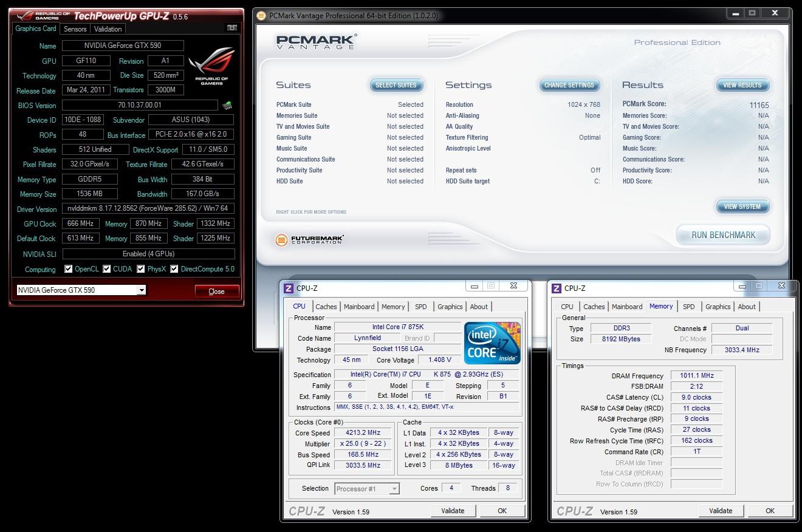Click the Subvendor ASUS (1043) field

(191, 120)
